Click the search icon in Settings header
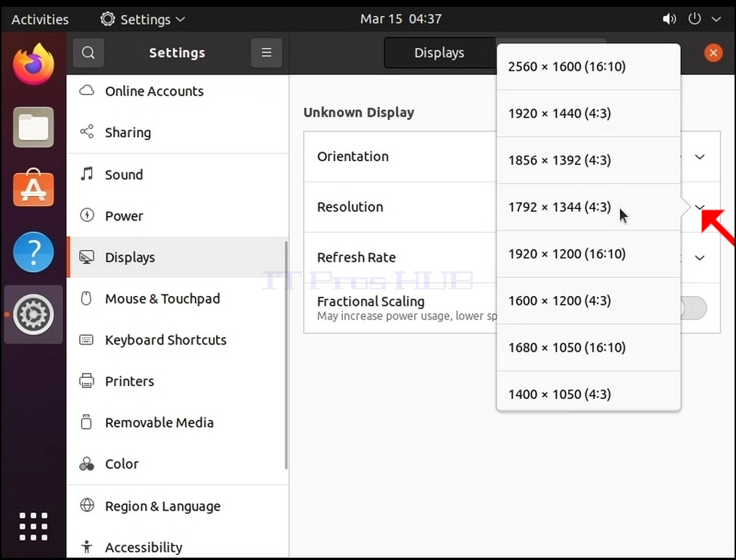The height and width of the screenshot is (560, 736). coord(88,52)
